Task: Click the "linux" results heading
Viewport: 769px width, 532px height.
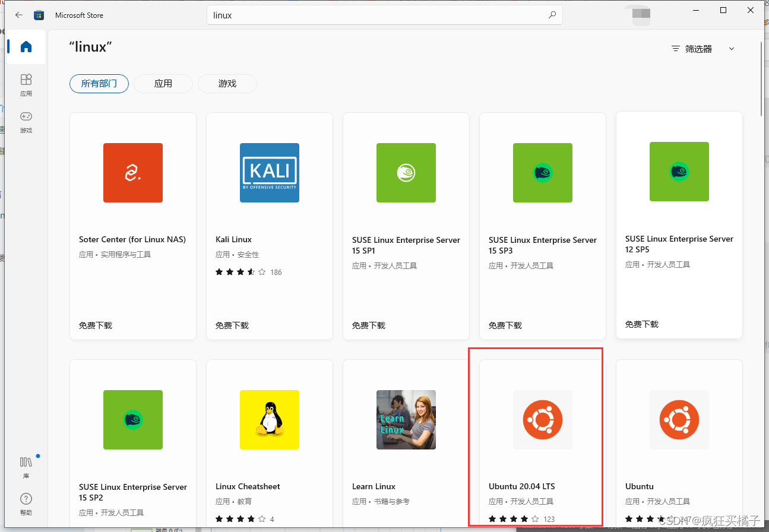Action: click(x=91, y=47)
